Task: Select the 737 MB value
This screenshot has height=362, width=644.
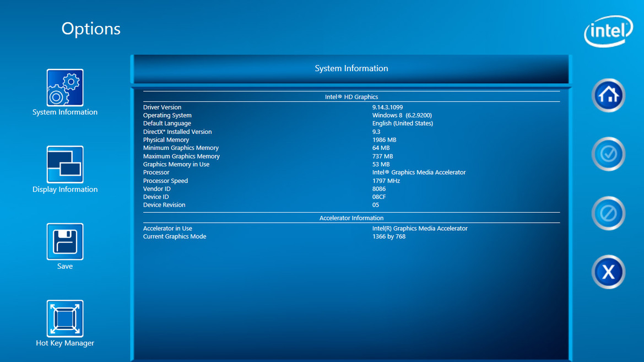Action: pos(382,156)
